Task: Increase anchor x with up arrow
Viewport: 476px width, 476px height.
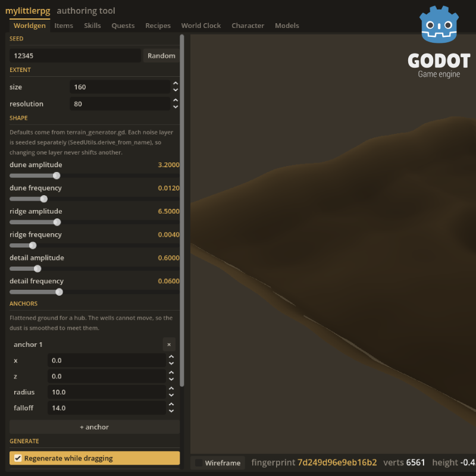Action: point(171,357)
